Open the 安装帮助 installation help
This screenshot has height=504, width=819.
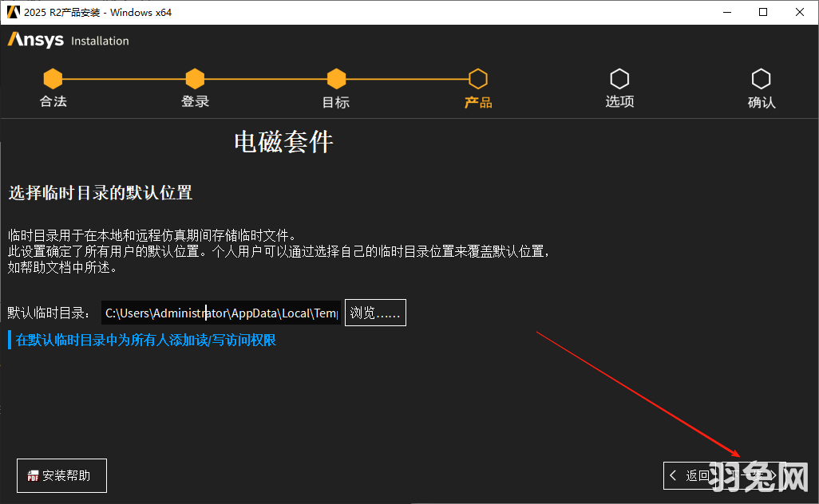(61, 475)
